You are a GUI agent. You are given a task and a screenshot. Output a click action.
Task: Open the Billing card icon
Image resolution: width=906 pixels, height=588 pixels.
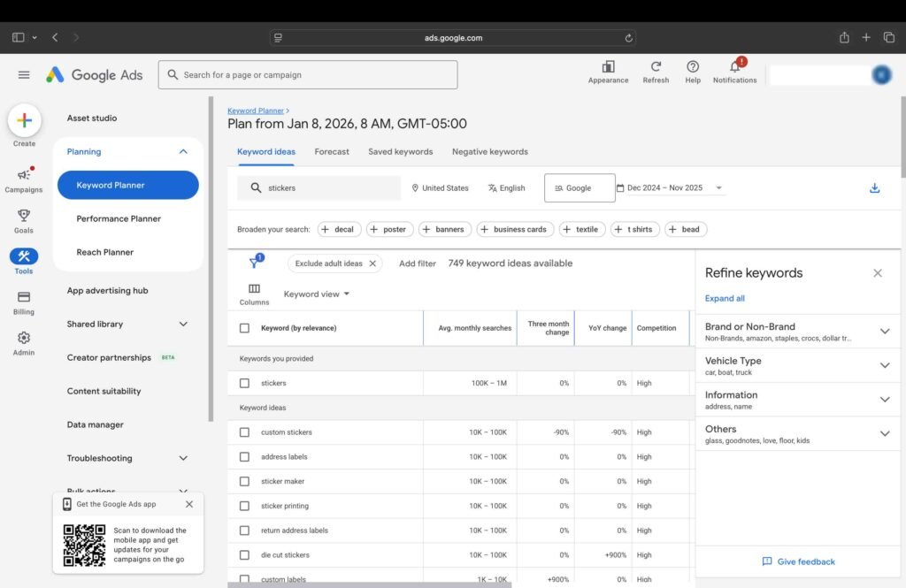click(x=24, y=297)
